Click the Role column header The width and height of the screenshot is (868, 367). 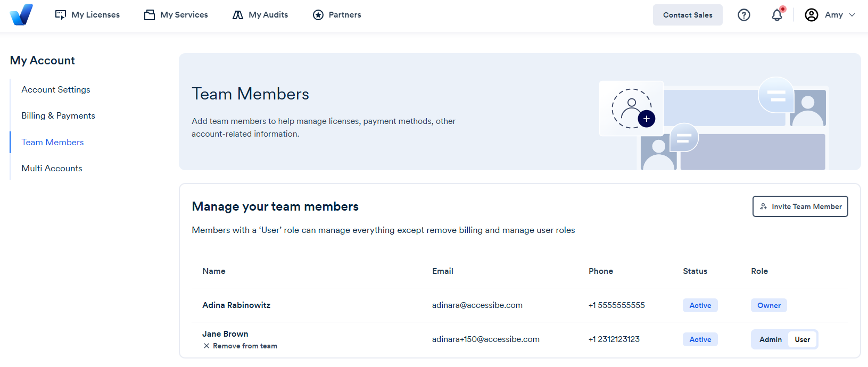click(x=759, y=271)
